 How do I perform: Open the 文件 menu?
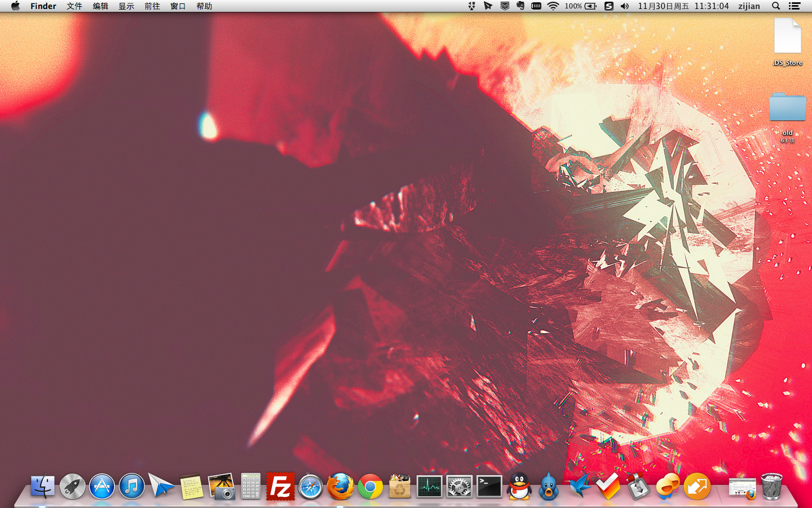click(x=74, y=6)
